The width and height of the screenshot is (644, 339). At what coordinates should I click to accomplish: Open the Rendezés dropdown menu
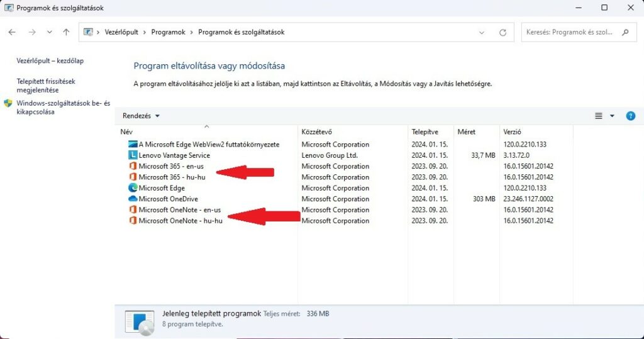[x=141, y=116]
